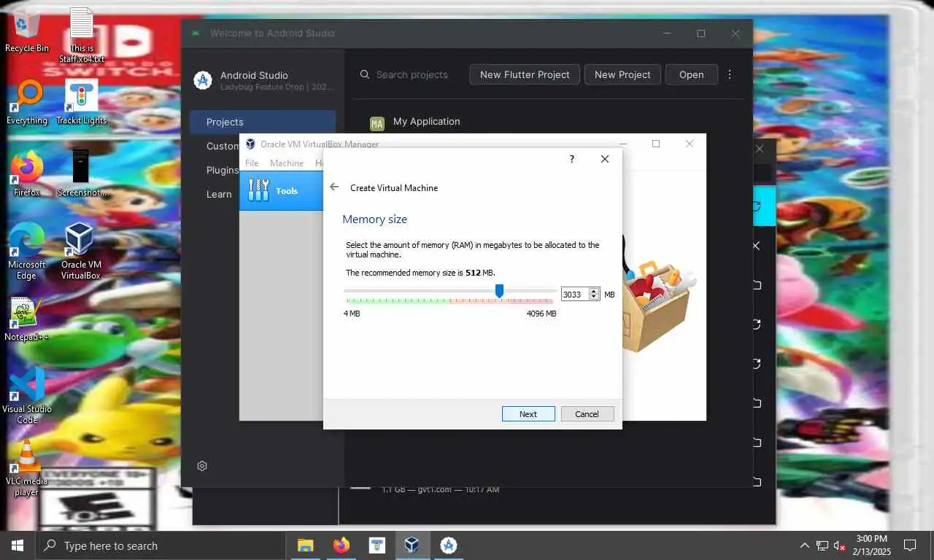Screen dimensions: 934x560
Task: Open the Screenshot desktop shortcut
Action: point(81,174)
